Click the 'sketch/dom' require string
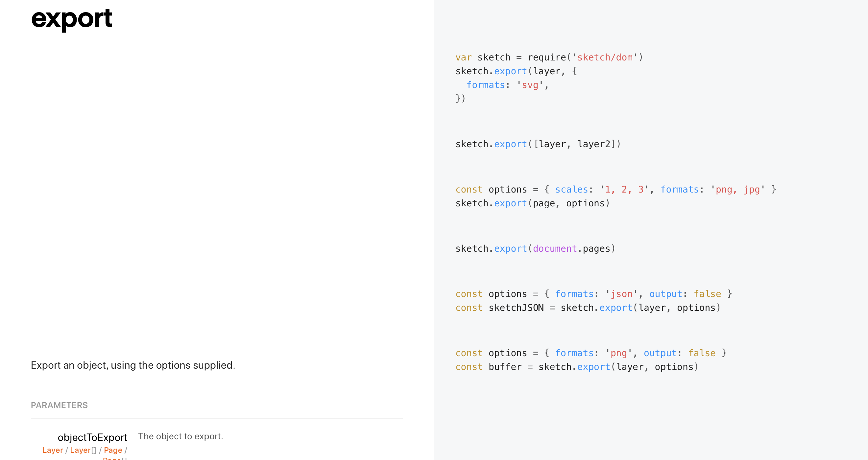The height and width of the screenshot is (460, 868). click(605, 57)
